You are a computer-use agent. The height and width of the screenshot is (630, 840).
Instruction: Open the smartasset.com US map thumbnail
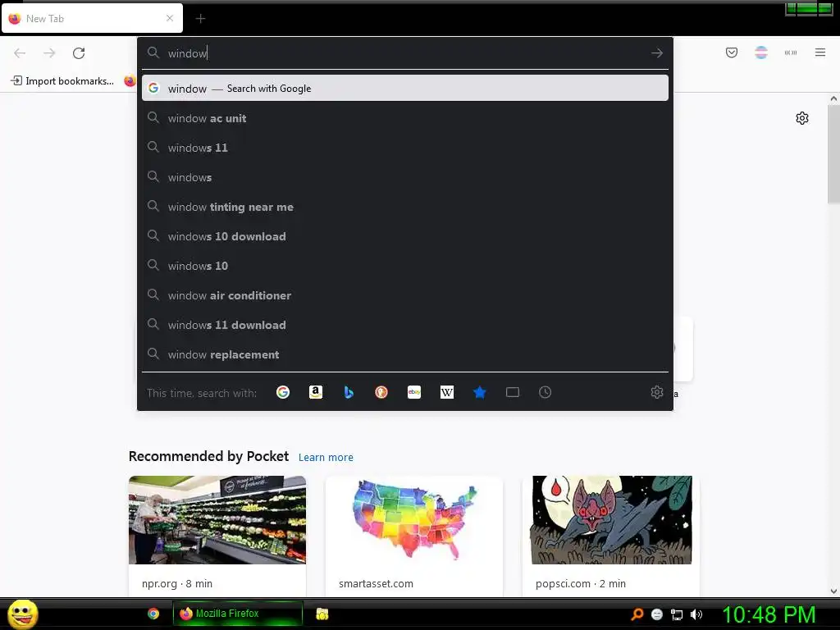tap(414, 519)
